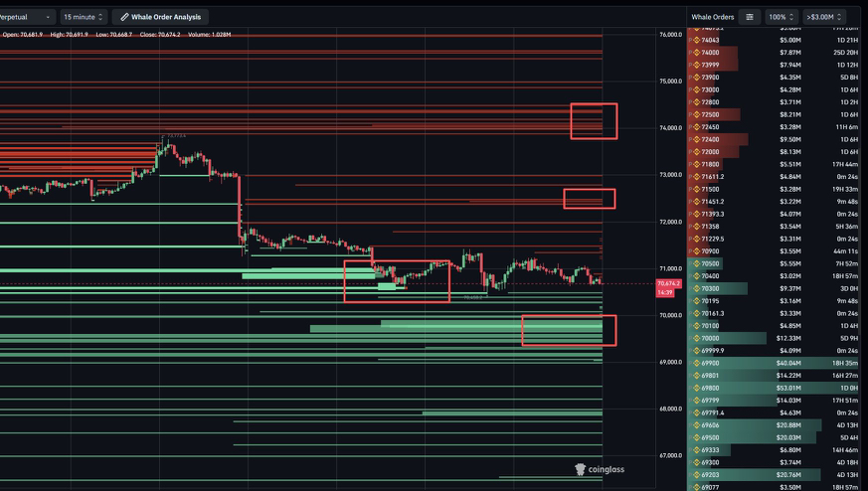Click the Binance icon on the 72500 order row
868x491 pixels.
click(x=696, y=114)
